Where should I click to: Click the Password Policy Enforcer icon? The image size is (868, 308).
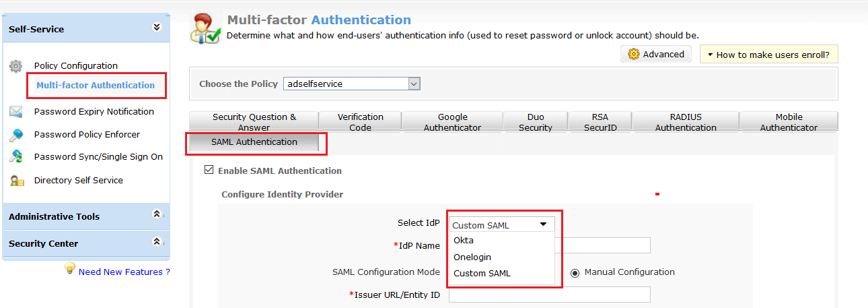(x=15, y=135)
